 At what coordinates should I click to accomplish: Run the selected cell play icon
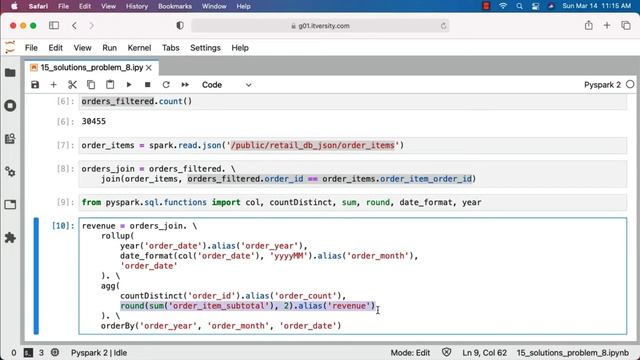[129, 84]
